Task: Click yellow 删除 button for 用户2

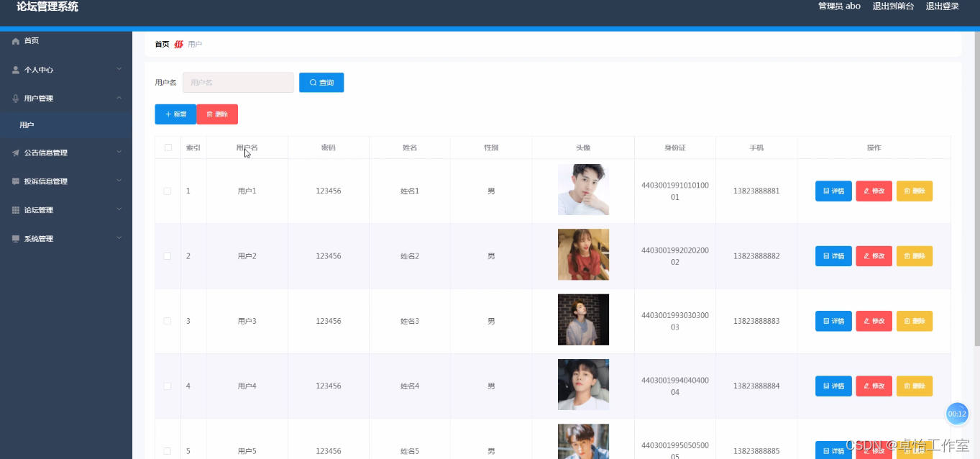Action: tap(915, 256)
